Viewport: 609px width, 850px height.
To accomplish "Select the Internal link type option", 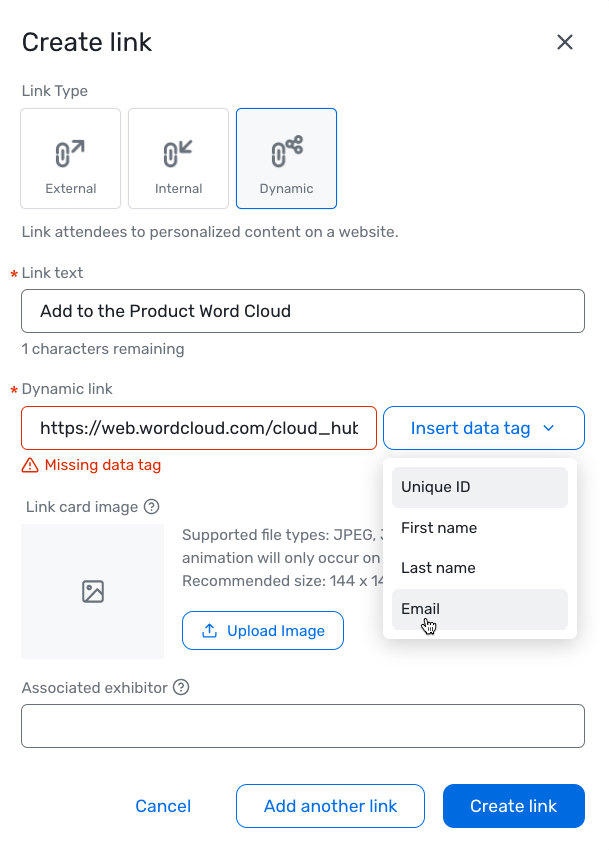I will (x=178, y=158).
